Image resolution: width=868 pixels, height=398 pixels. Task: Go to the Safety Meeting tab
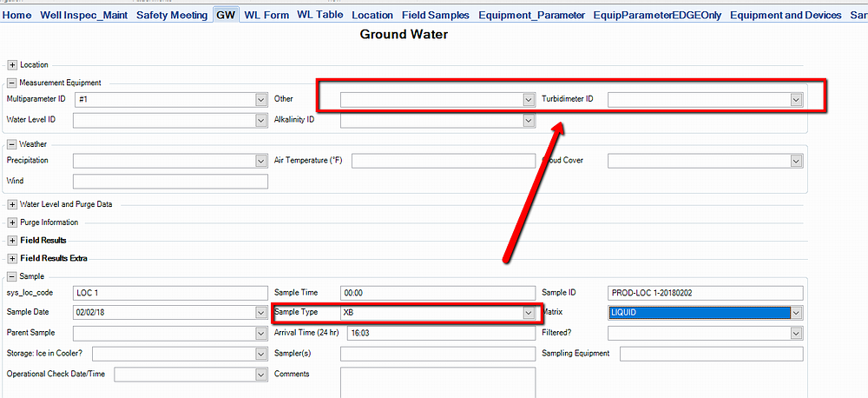point(172,15)
